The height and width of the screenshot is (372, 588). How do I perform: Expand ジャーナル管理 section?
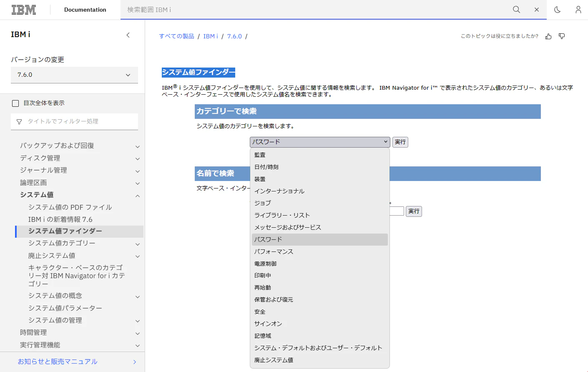[138, 171]
